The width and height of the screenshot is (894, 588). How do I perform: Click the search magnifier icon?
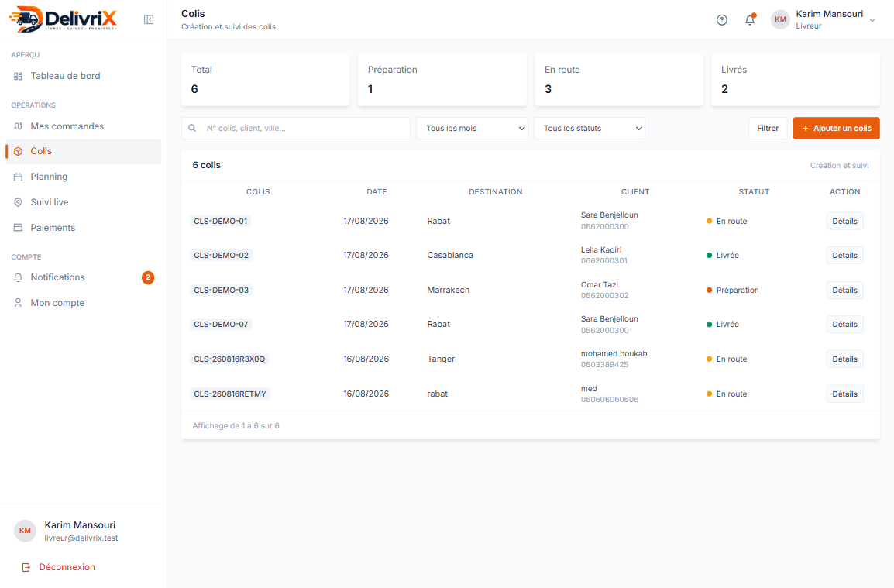tap(192, 129)
